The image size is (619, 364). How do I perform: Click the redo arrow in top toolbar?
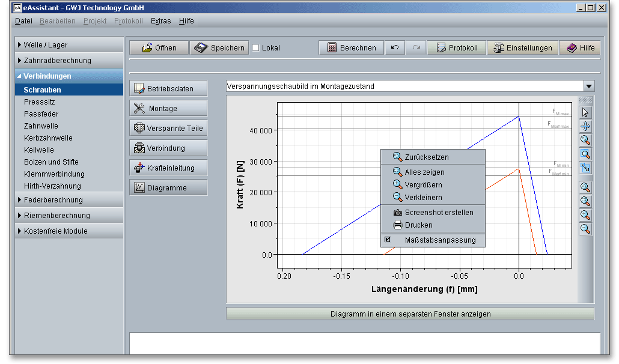[x=416, y=48]
